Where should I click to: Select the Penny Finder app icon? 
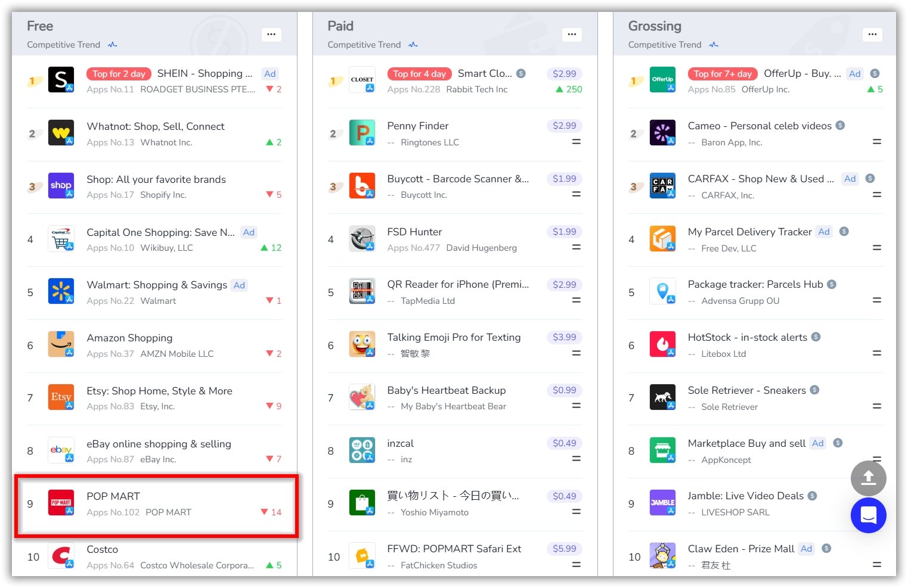point(362,133)
